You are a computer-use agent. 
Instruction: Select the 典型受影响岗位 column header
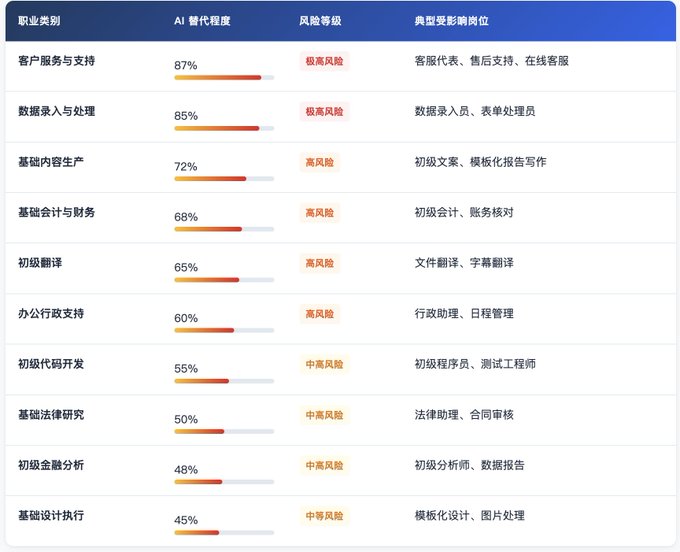click(x=451, y=21)
